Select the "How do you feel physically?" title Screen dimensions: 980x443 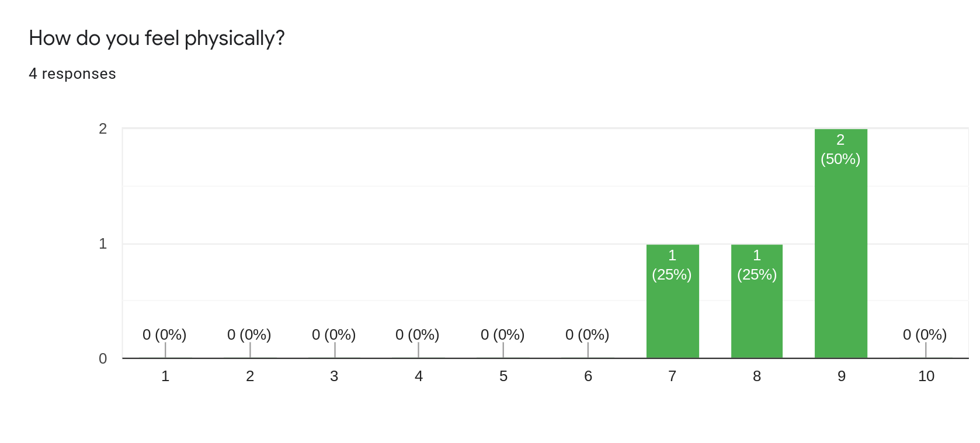pyautogui.click(x=157, y=38)
